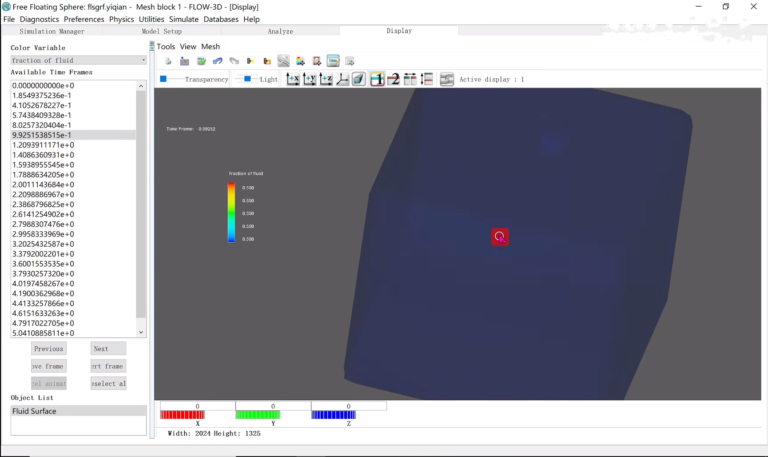Click the Cancel animation button
Image resolution: width=768 pixels, height=457 pixels.
(x=48, y=384)
